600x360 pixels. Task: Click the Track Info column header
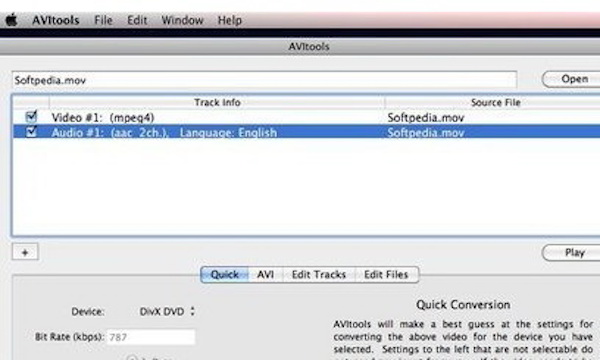pos(217,103)
